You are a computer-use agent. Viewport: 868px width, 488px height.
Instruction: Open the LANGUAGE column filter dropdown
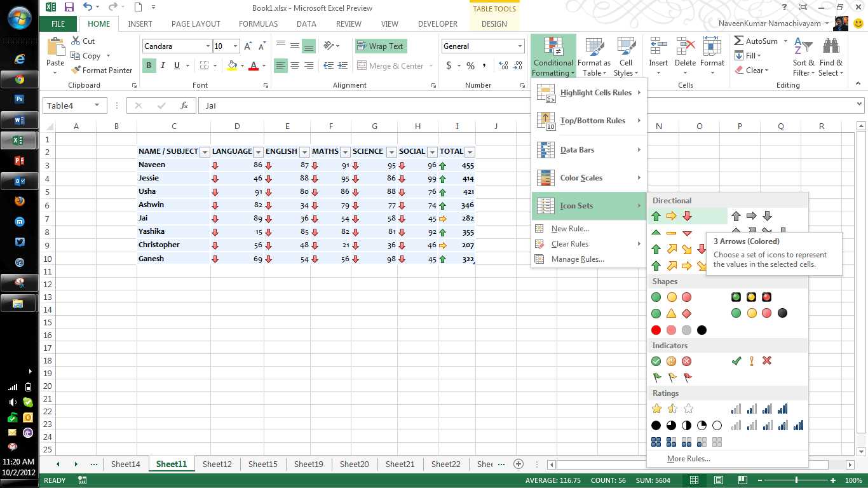tap(258, 152)
